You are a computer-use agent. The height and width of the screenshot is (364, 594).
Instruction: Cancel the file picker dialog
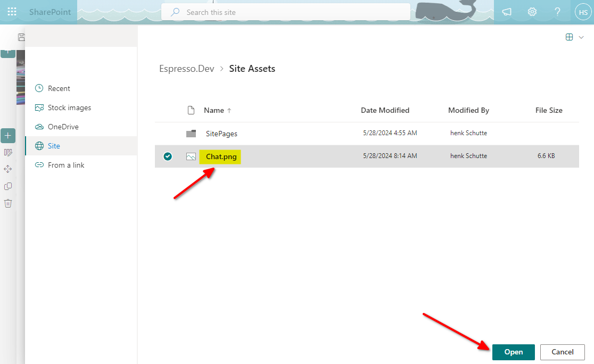562,352
